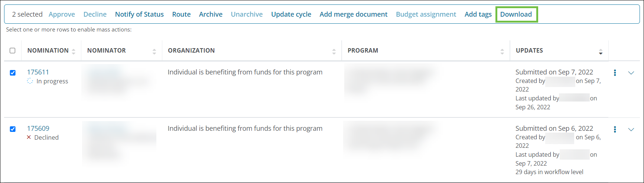Archive the selected nominations
The height and width of the screenshot is (183, 644).
211,14
